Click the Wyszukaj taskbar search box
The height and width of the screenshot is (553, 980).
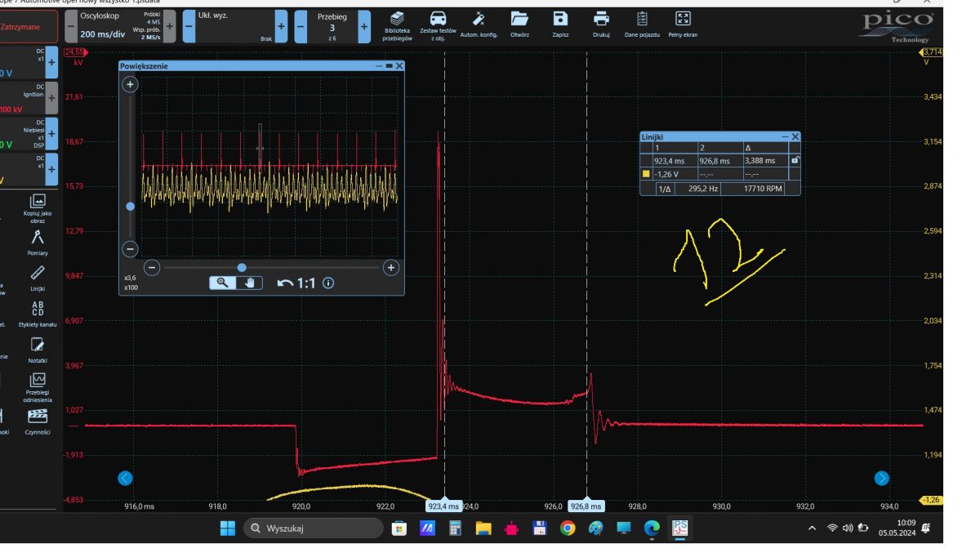[x=314, y=528]
